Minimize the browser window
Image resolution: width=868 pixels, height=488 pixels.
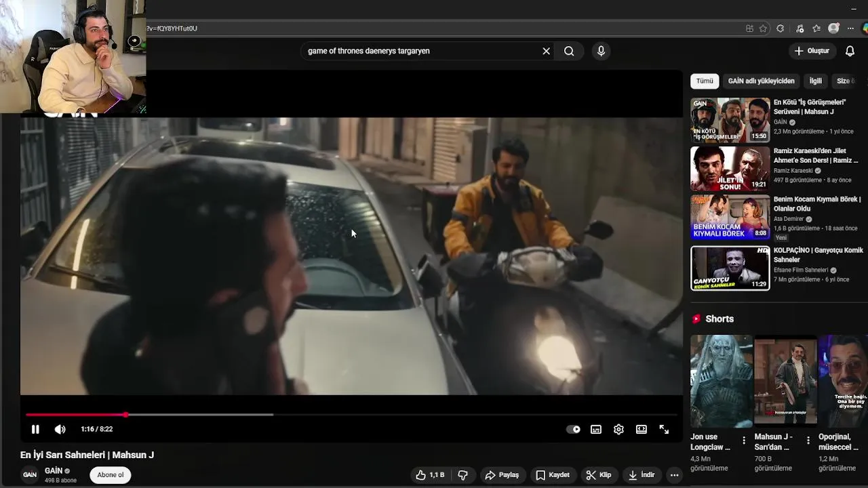pos(853,9)
